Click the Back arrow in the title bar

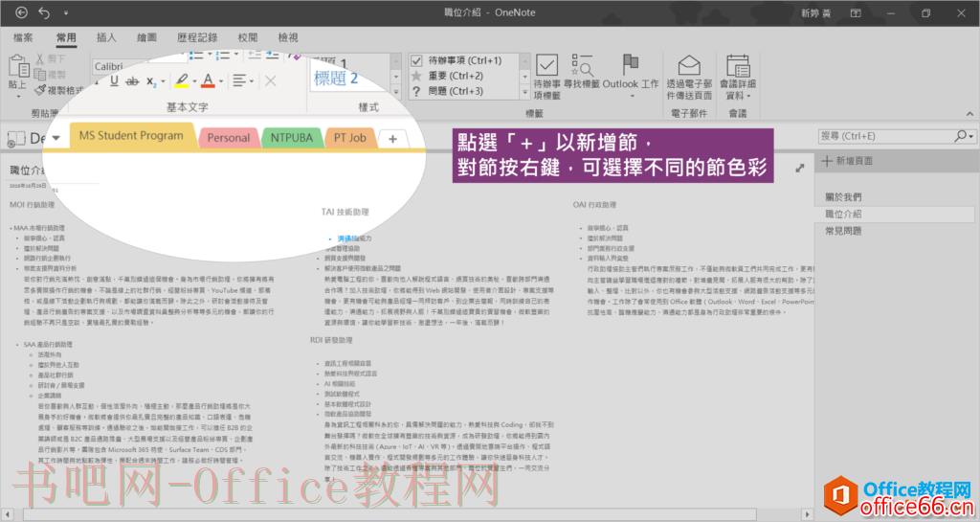[x=21, y=12]
